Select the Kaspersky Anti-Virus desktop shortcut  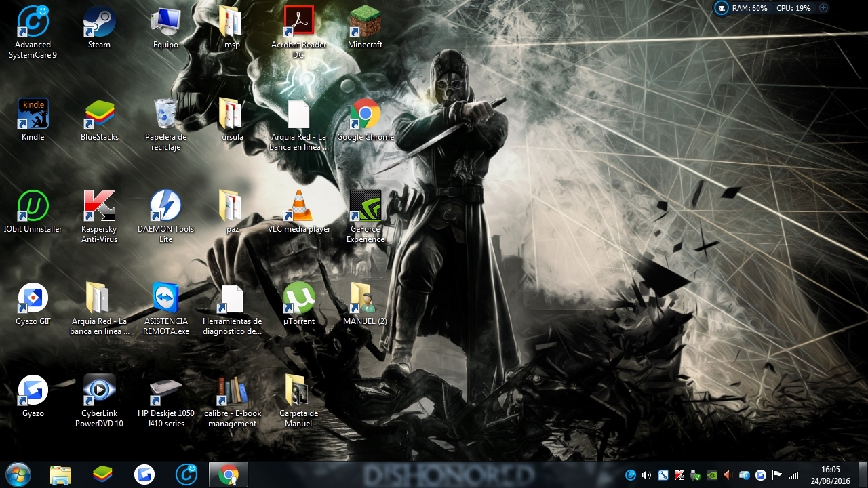(x=99, y=217)
